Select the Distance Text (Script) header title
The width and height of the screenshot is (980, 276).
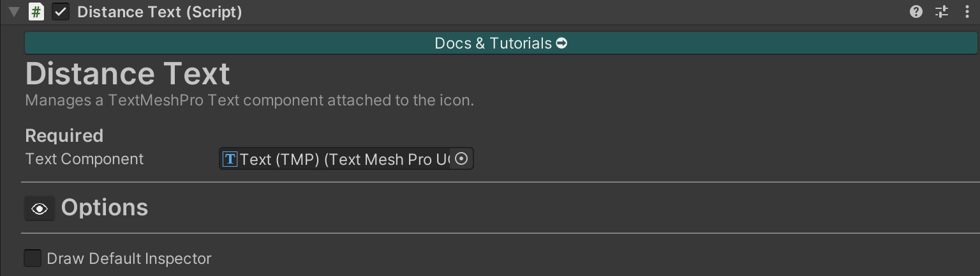point(160,12)
